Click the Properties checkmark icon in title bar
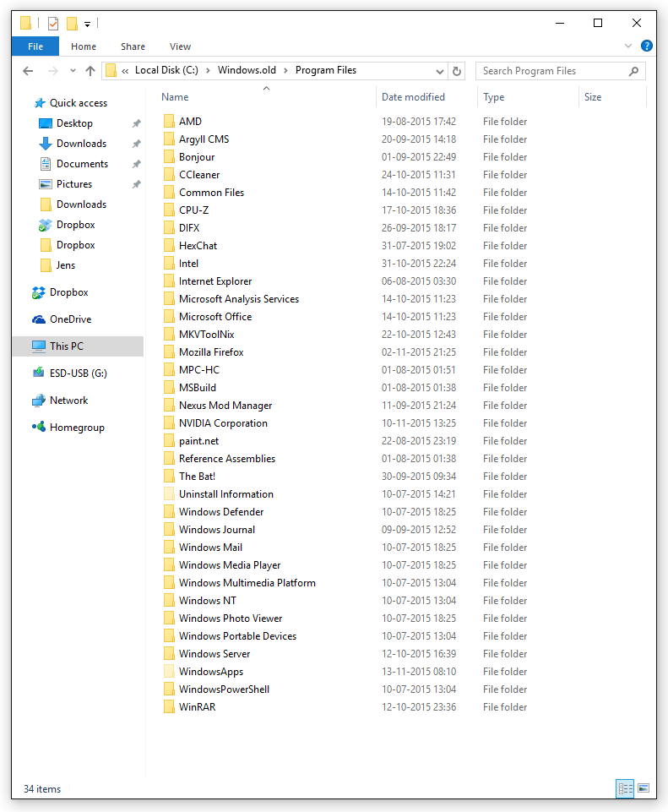 pos(52,24)
